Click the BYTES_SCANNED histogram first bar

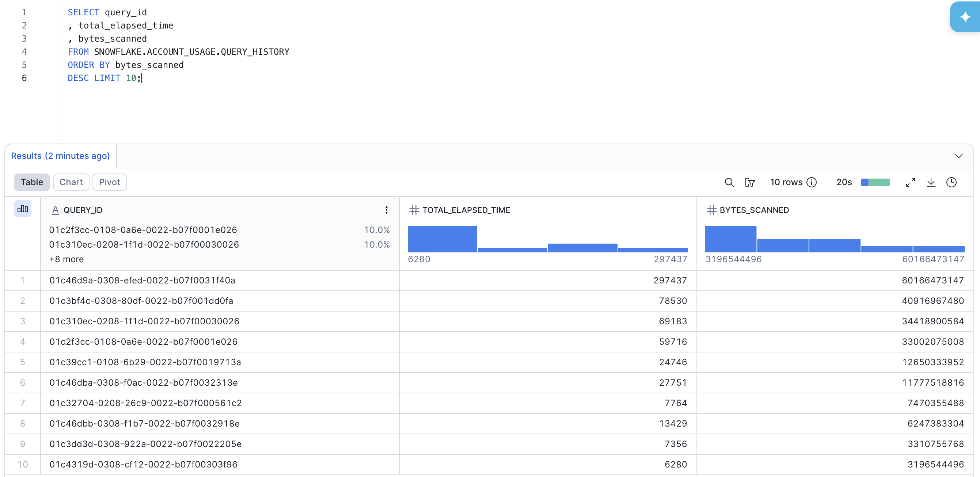[x=730, y=239]
